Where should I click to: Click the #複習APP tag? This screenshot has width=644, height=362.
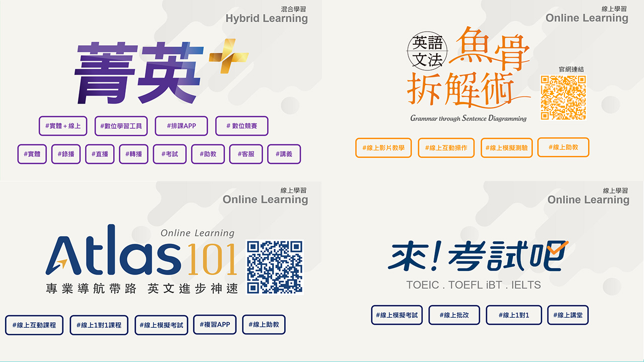[215, 324]
